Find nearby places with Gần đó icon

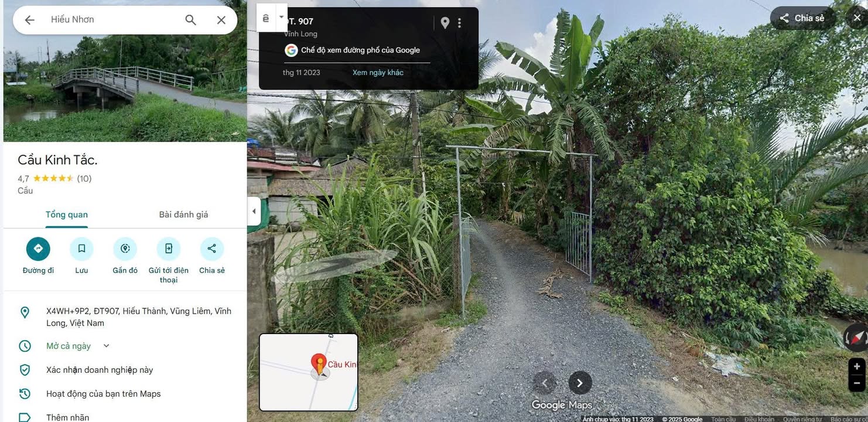[125, 249]
